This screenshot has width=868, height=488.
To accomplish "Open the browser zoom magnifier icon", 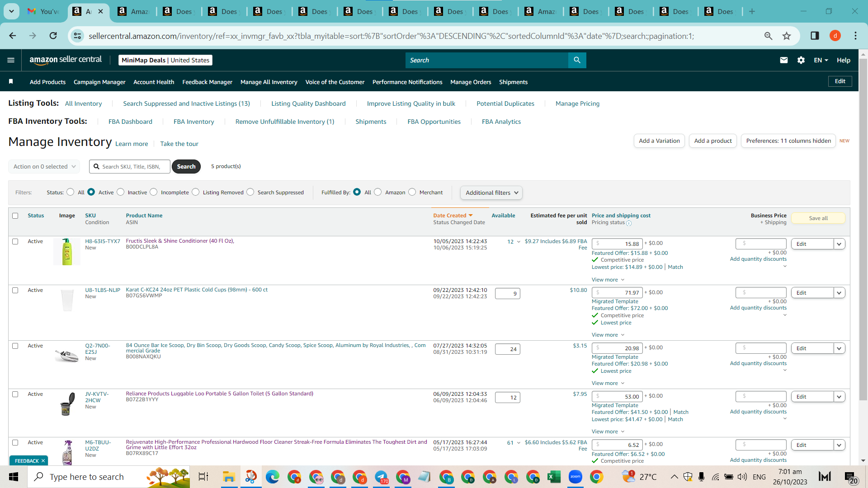I will (768, 36).
